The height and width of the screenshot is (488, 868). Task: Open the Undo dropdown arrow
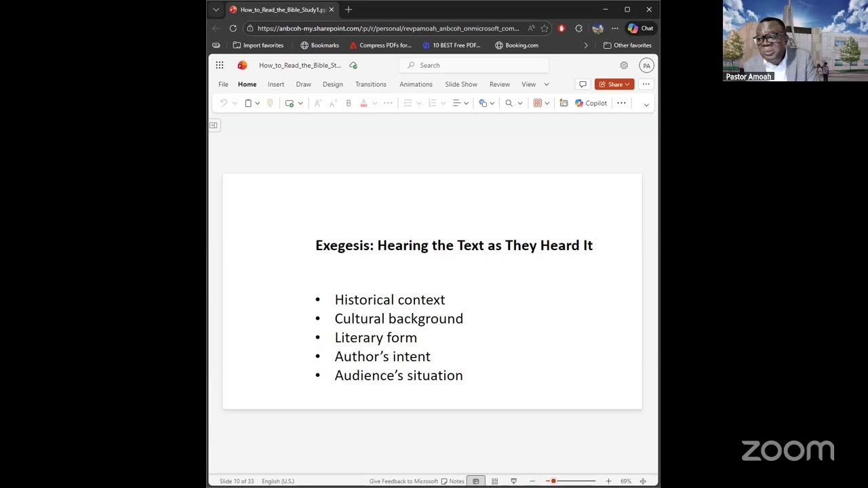(235, 104)
